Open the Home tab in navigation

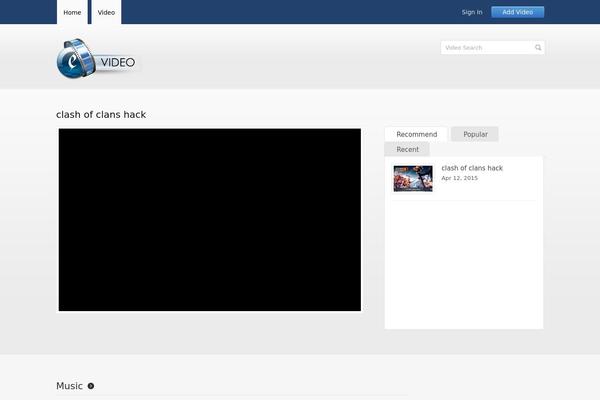click(x=72, y=12)
